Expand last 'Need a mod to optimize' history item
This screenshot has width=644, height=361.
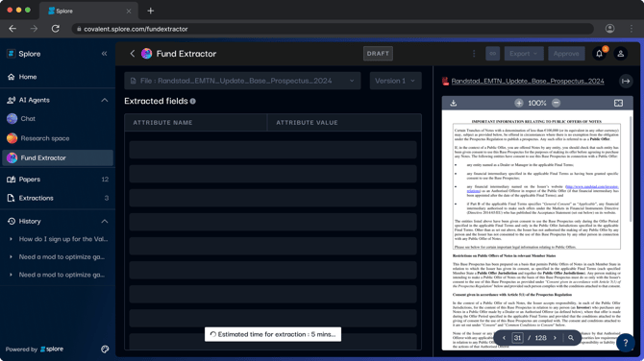coord(11,275)
